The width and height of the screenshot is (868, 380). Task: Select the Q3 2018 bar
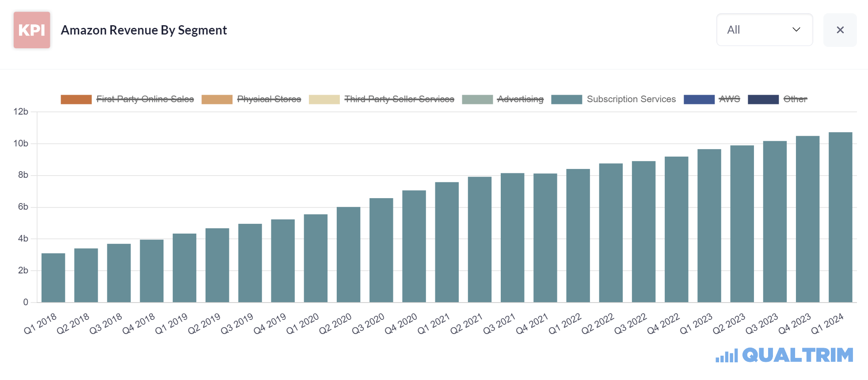[x=119, y=273]
